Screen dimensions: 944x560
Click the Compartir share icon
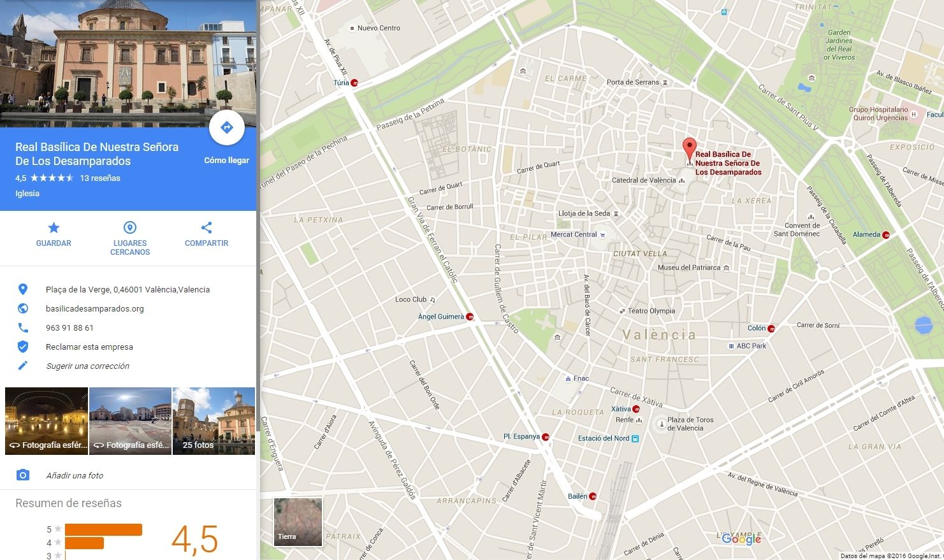click(x=207, y=227)
